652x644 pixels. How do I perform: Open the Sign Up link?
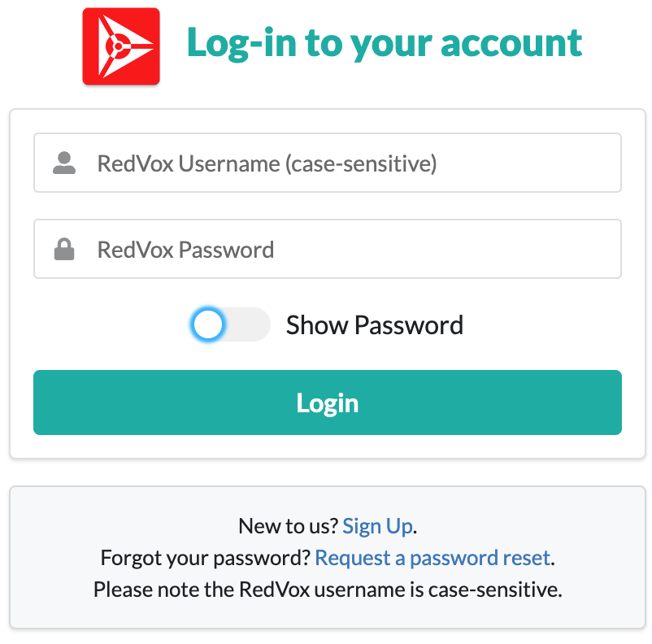(x=377, y=526)
